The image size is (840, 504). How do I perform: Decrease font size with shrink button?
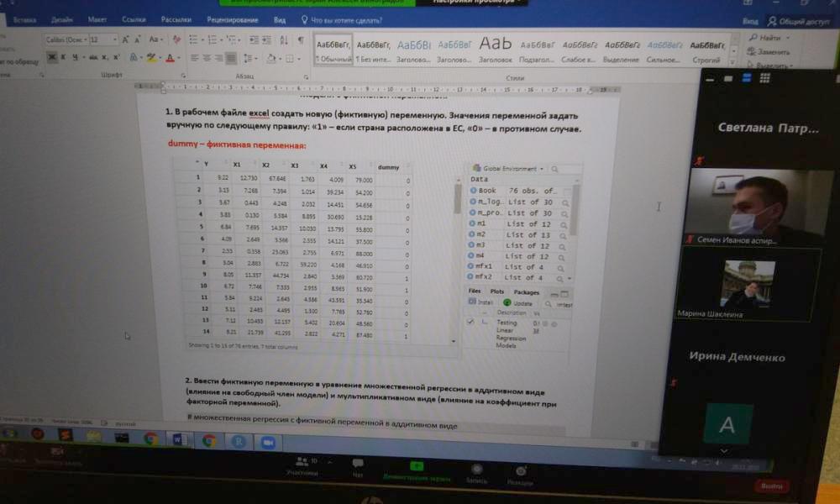click(x=139, y=39)
